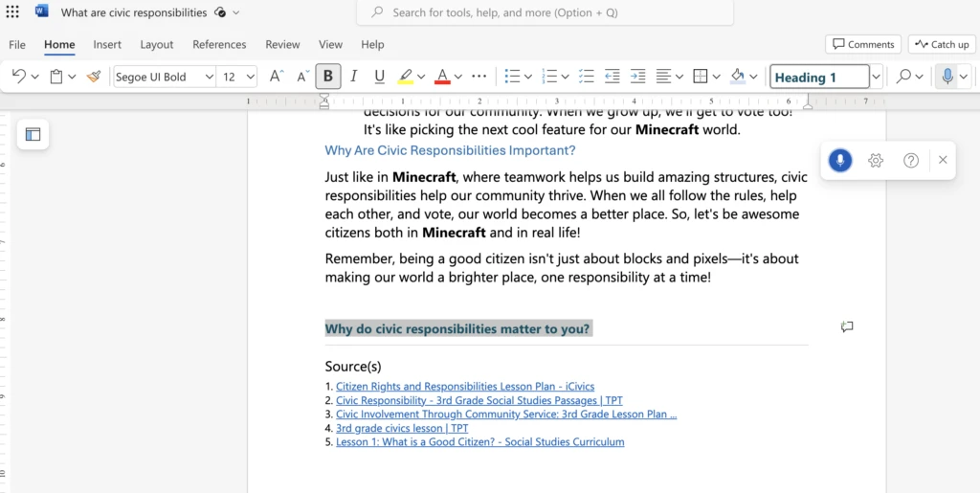This screenshot has height=493, width=980.
Task: Select the Format Painter brush
Action: tap(94, 77)
